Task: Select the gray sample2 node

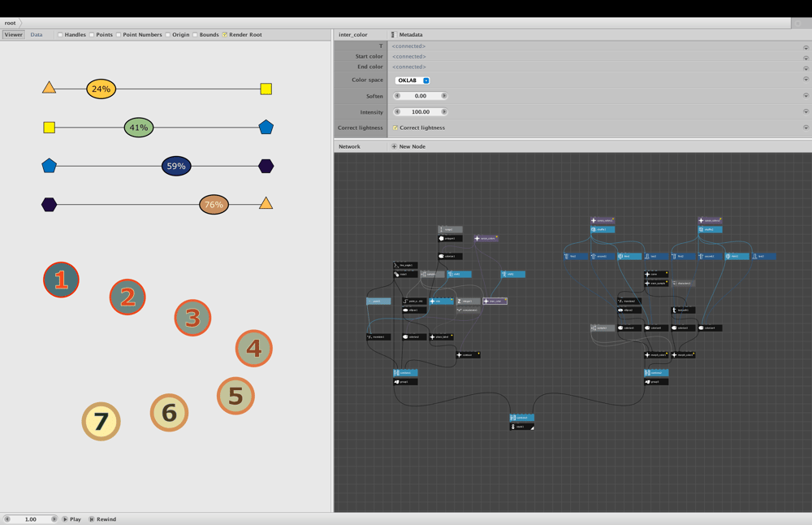Action: click(603, 328)
